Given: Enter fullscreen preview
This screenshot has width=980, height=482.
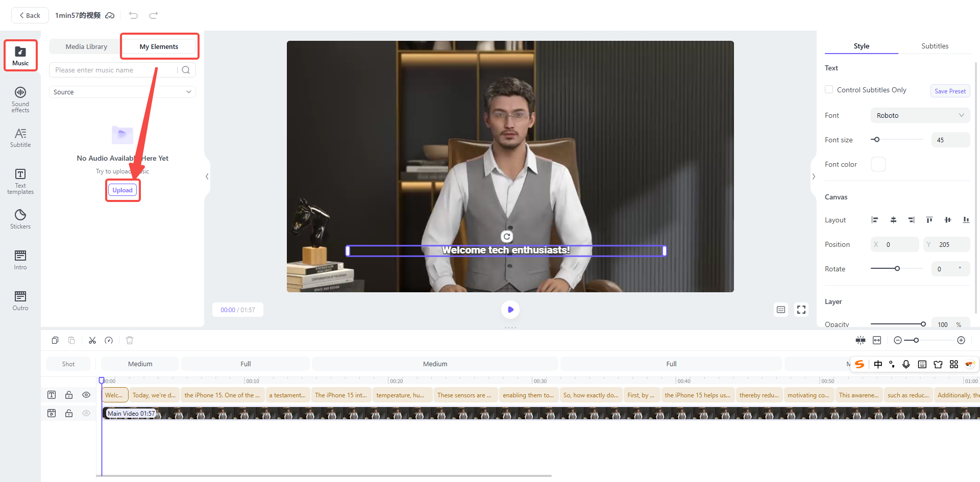Looking at the screenshot, I should pyautogui.click(x=801, y=310).
